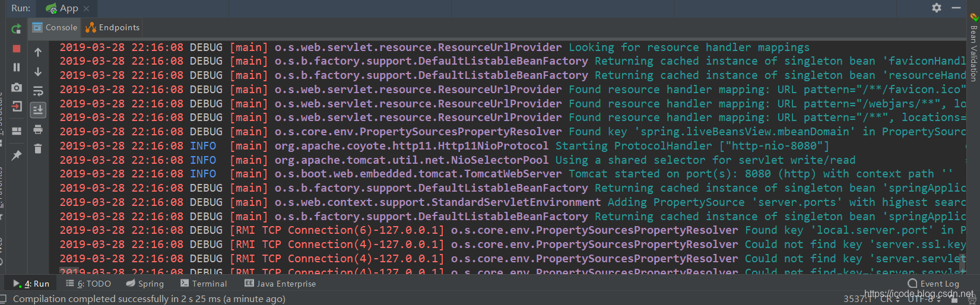Viewport: 980px width, 305px height.
Task: Hide the Run tool window
Action: click(956, 8)
